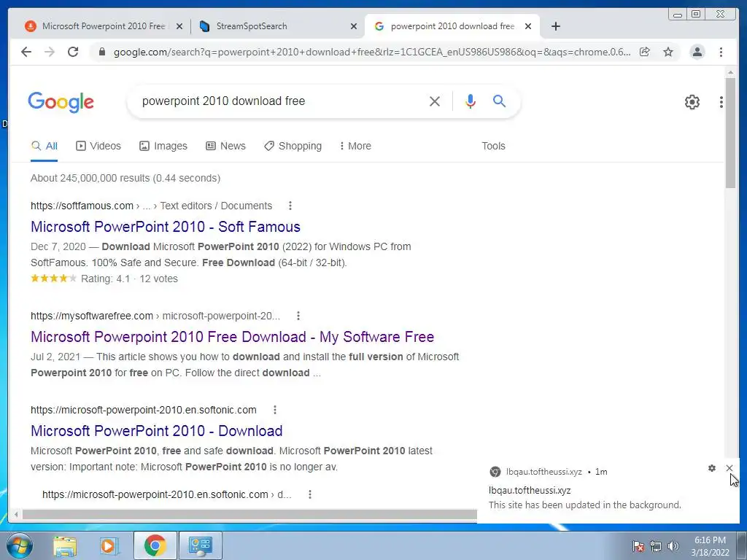Screen dimensions: 747x560
Task: Open search Tools options
Action: tap(493, 146)
